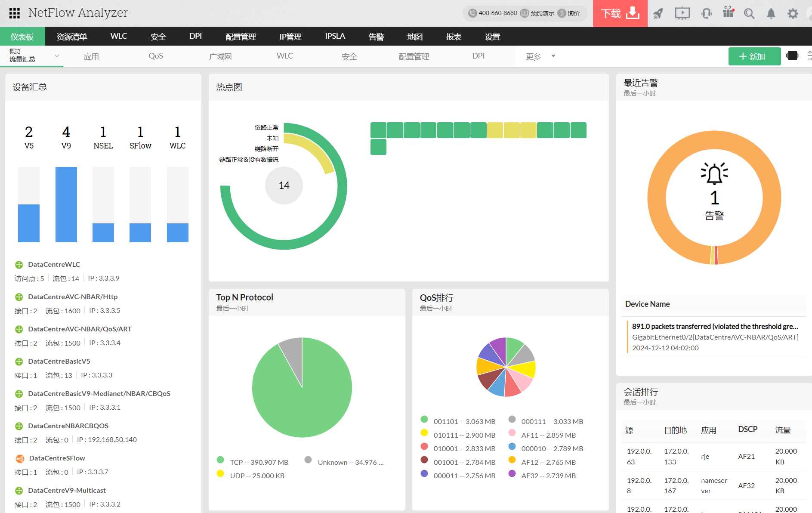Click first yellow heatmap square

click(x=495, y=130)
